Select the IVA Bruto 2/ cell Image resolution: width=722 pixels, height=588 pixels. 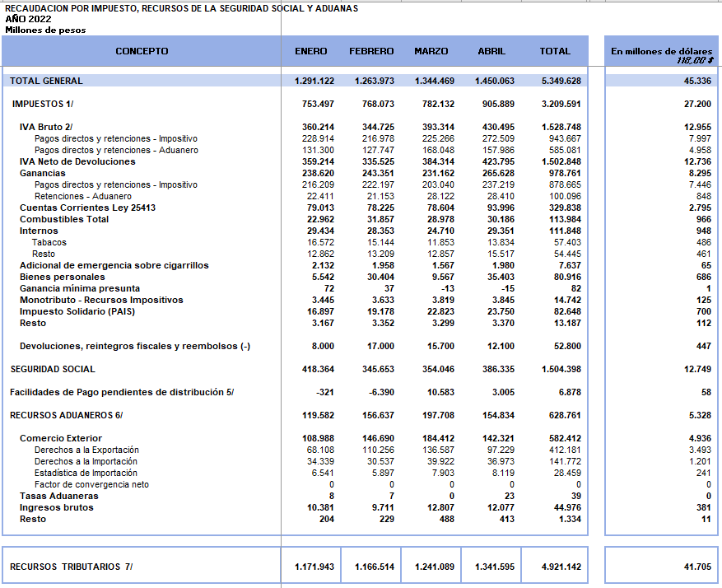46,127
